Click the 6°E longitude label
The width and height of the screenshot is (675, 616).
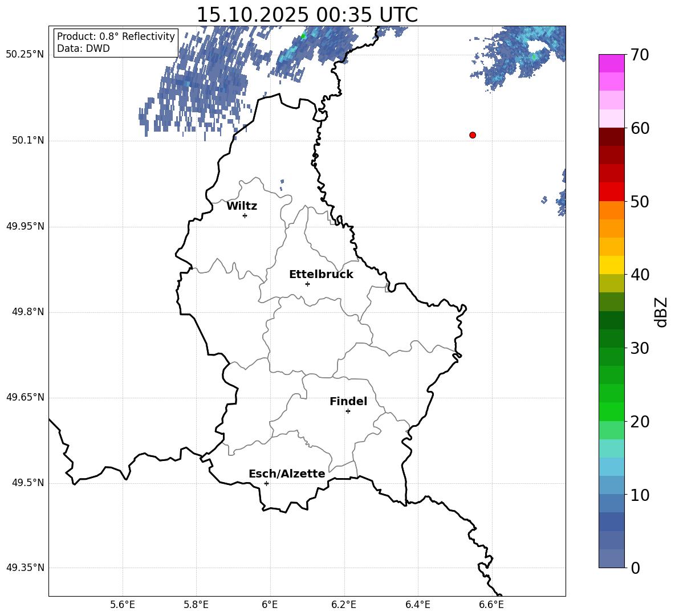pos(270,605)
